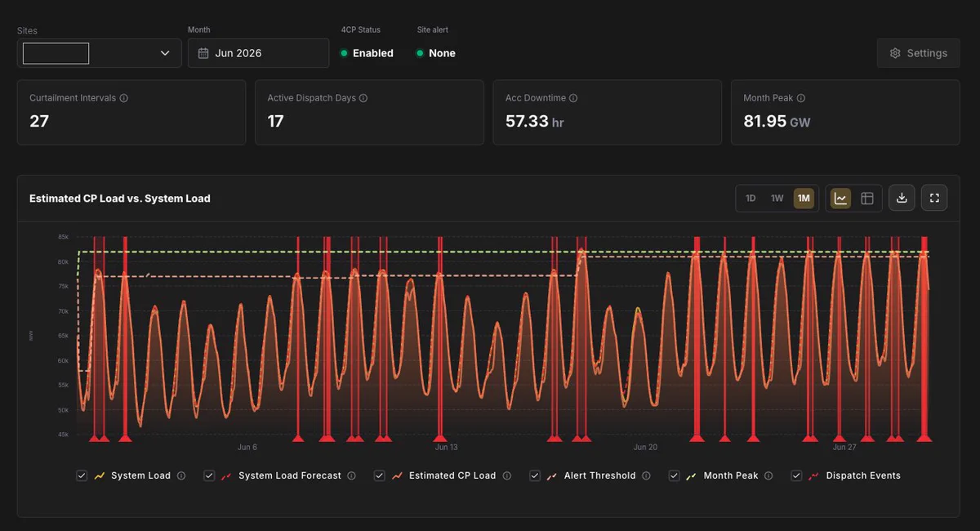Click System Load Forecast legend line icon
This screenshot has width=980, height=531.
(227, 475)
